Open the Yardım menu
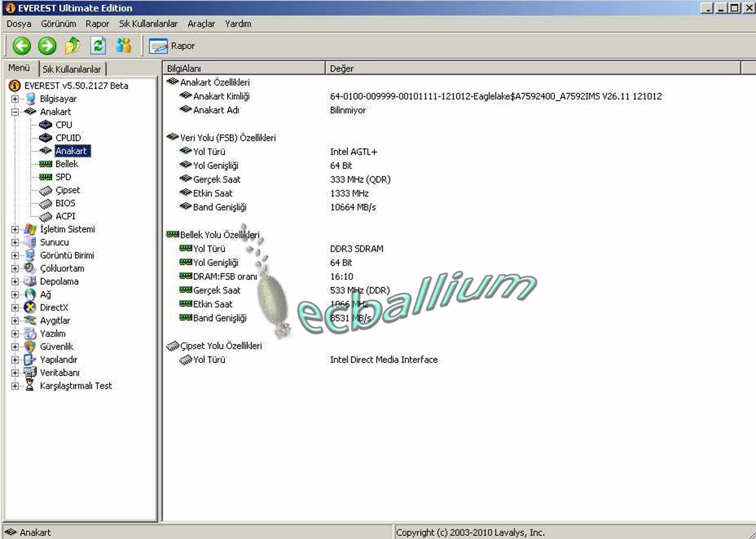Screen dimensions: 756x539 click(238, 24)
